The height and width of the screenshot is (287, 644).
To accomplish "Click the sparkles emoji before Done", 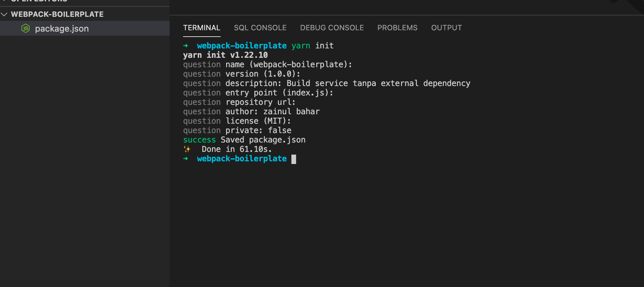I will [187, 149].
